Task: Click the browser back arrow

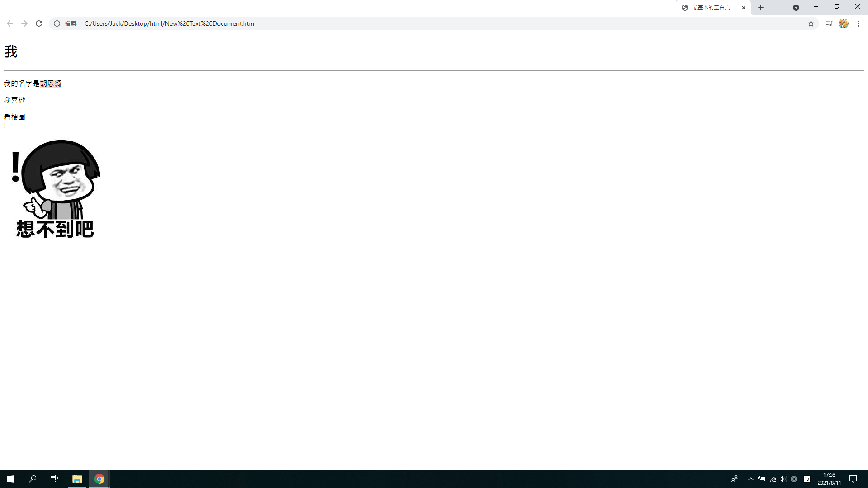Action: tap(9, 23)
